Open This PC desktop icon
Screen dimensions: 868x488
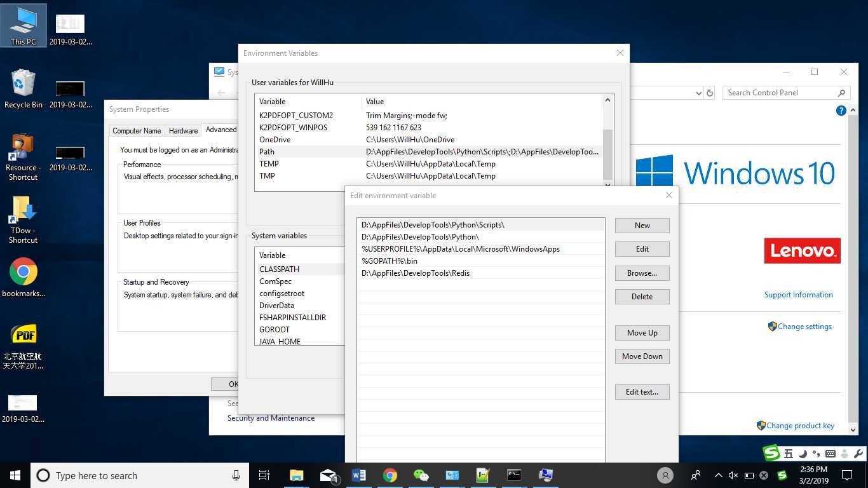pyautogui.click(x=24, y=26)
